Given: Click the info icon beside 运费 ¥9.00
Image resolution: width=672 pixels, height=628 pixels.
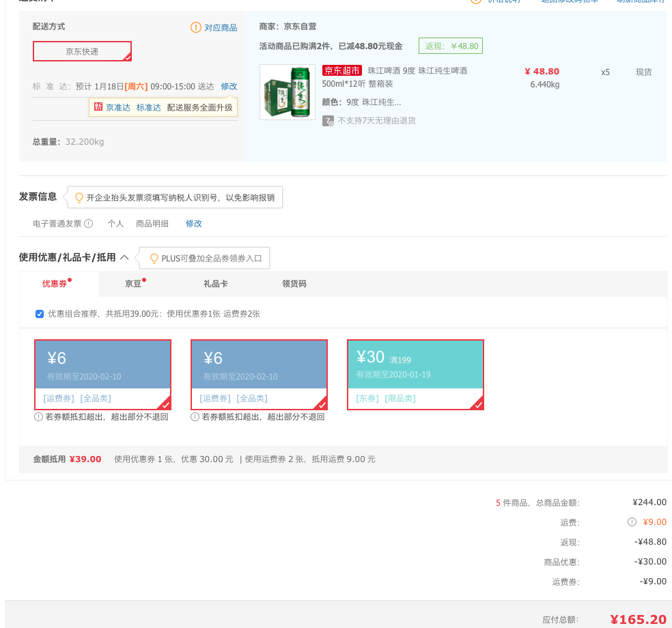Looking at the screenshot, I should [632, 522].
